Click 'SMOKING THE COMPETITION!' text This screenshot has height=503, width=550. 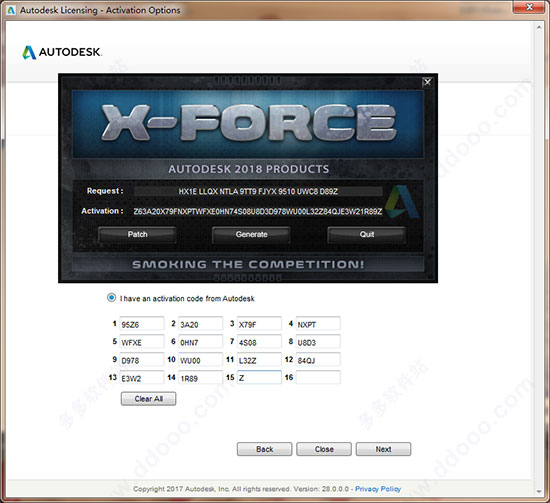tap(248, 264)
